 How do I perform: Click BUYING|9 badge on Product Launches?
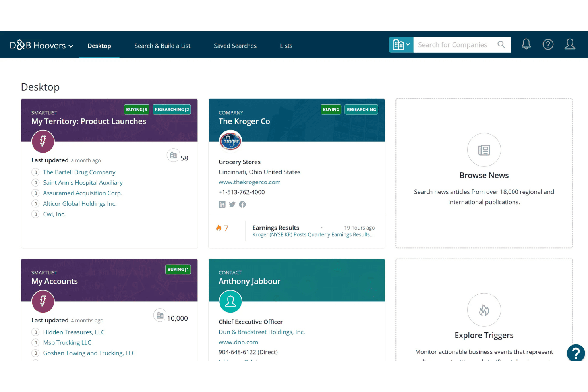137,110
